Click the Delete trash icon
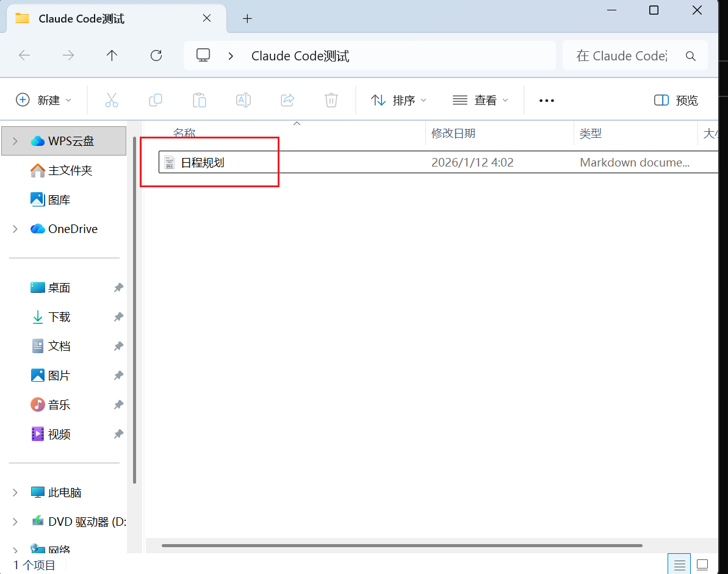Image resolution: width=728 pixels, height=574 pixels. pos(331,99)
